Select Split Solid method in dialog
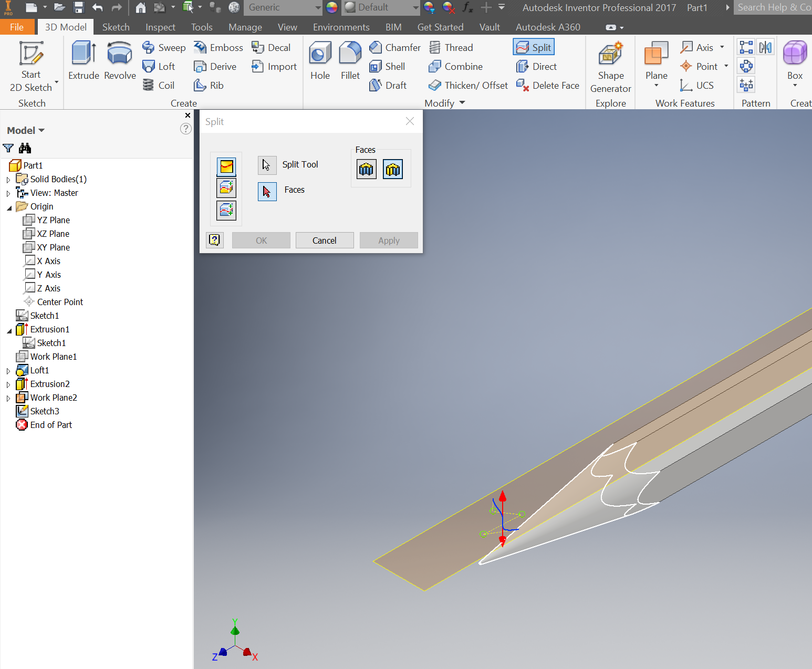 pos(226,211)
